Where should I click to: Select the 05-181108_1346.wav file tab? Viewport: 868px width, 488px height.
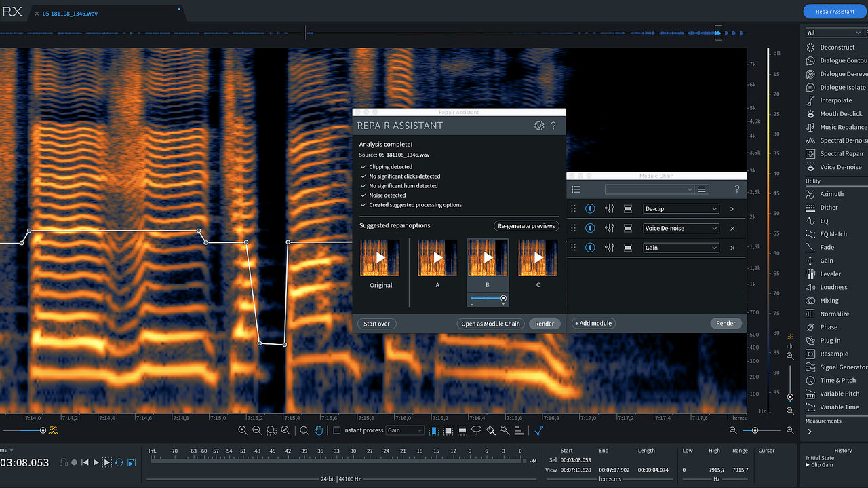tap(70, 13)
